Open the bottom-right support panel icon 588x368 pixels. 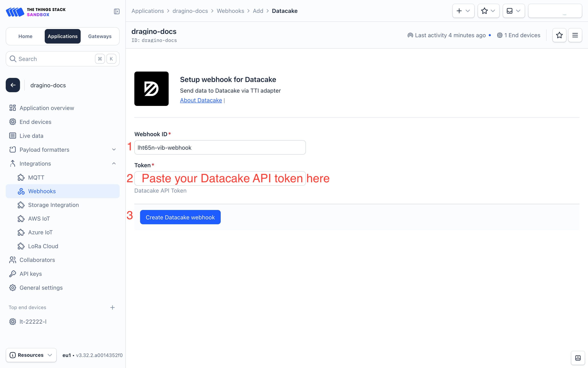(x=578, y=358)
